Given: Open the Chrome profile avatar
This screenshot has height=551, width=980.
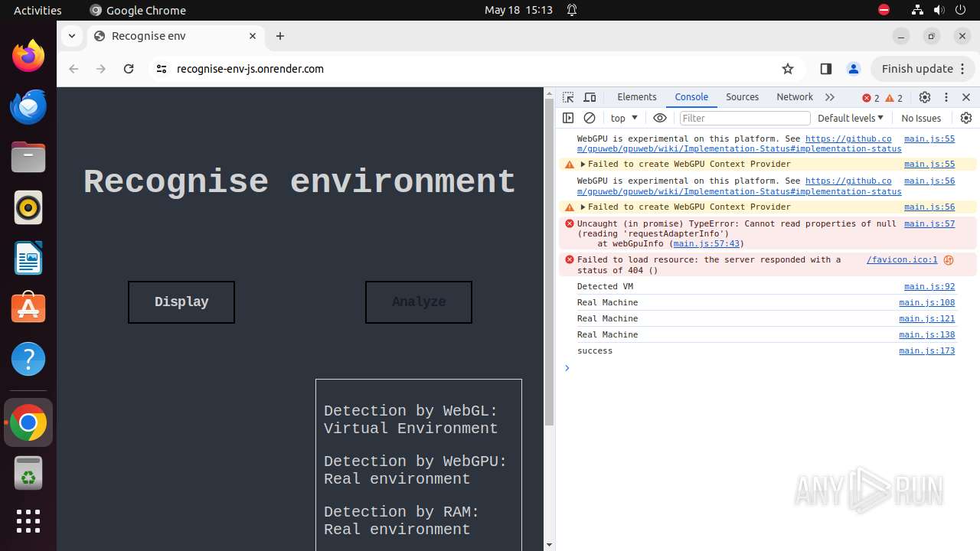Looking at the screenshot, I should click(x=854, y=69).
